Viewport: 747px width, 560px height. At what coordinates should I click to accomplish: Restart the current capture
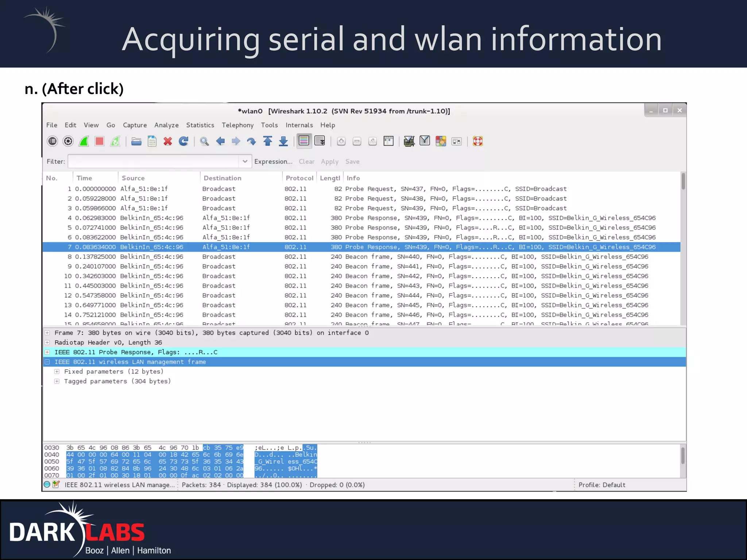115,141
